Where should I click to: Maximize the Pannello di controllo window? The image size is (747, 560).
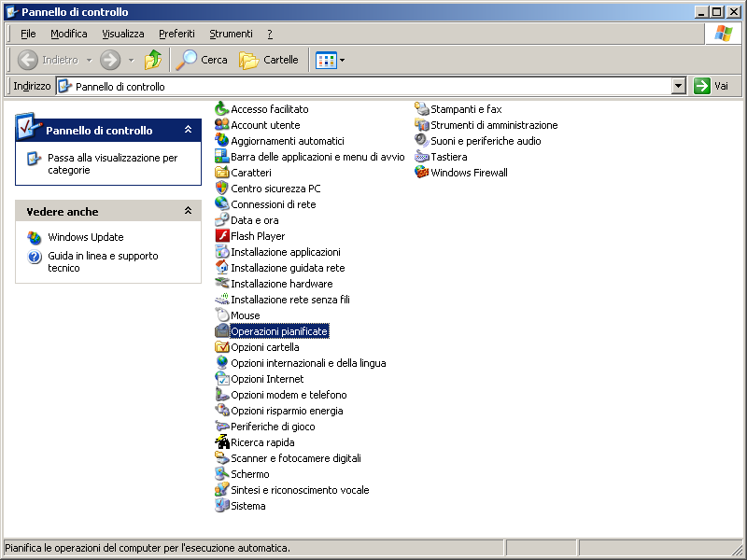pyautogui.click(x=716, y=12)
